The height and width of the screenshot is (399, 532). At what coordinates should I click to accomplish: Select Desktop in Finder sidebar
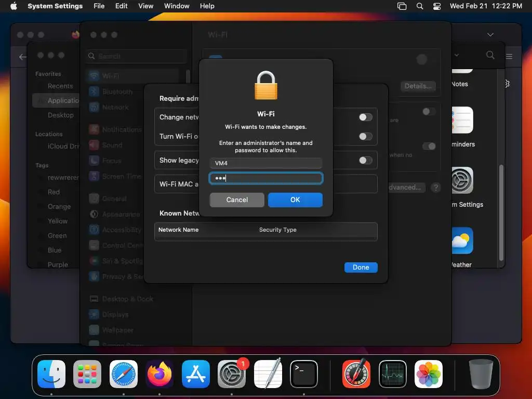coord(60,115)
